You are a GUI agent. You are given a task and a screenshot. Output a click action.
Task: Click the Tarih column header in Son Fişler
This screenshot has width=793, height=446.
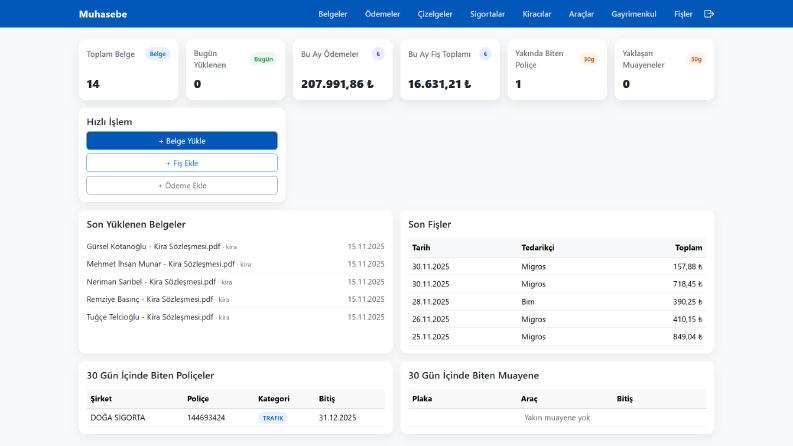tap(421, 247)
